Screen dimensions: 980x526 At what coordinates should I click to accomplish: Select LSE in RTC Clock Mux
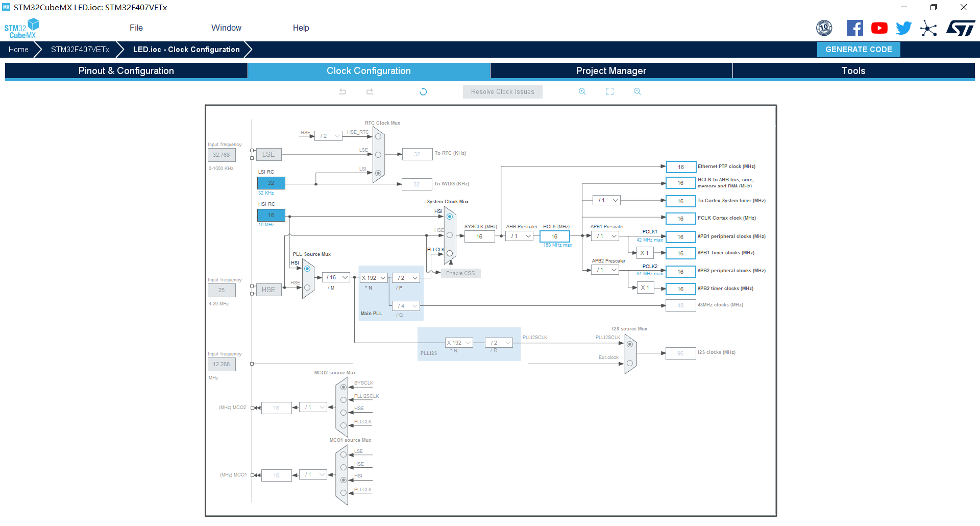click(x=378, y=155)
